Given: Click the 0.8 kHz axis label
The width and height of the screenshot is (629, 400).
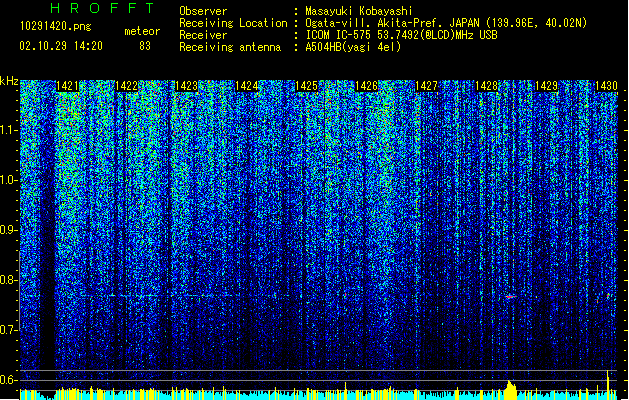Looking at the screenshot, I should 8,280.
